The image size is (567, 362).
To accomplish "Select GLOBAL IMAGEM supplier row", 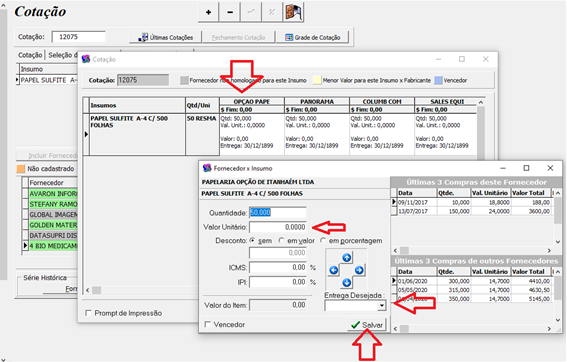I will coord(53,215).
